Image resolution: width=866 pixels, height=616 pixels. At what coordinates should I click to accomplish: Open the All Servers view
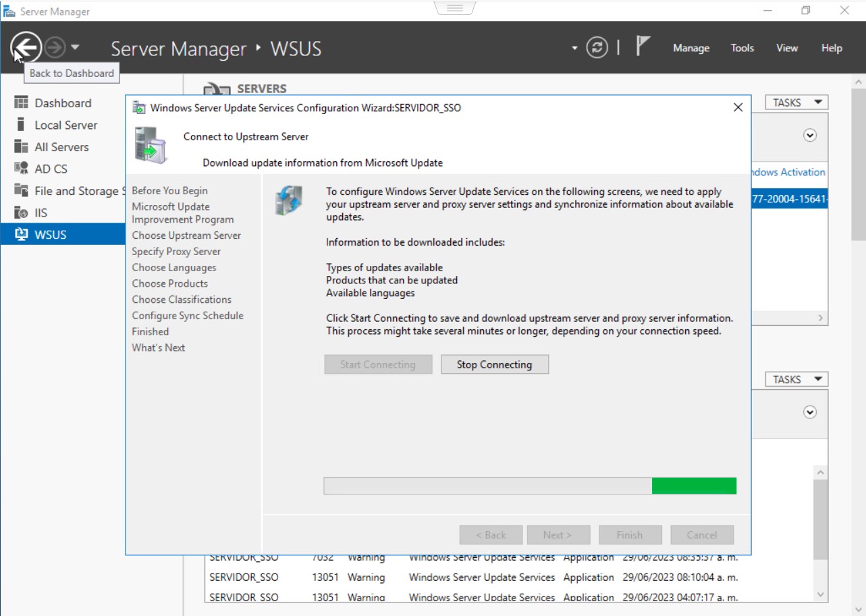[x=61, y=146]
